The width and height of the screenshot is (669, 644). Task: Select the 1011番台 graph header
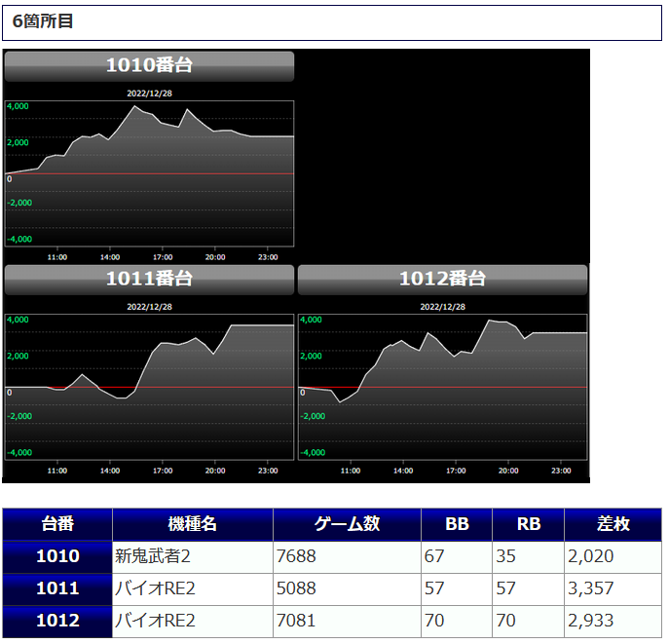click(x=149, y=280)
